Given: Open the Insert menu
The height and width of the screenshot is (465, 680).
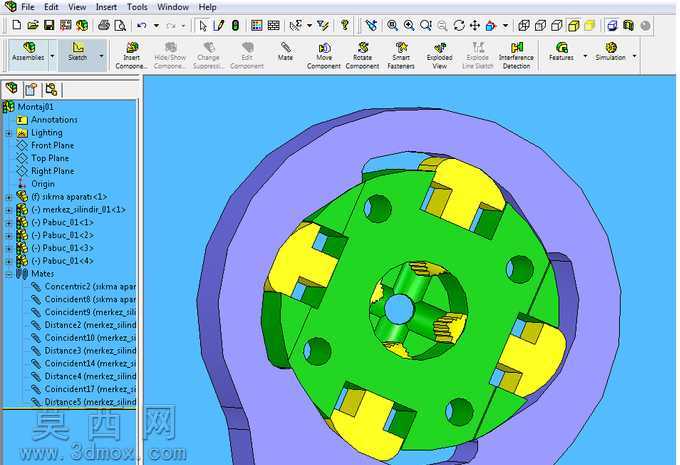Looking at the screenshot, I should click(x=106, y=7).
